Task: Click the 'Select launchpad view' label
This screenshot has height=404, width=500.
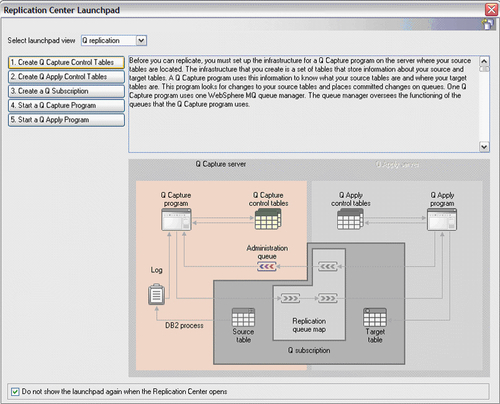Action: point(41,40)
